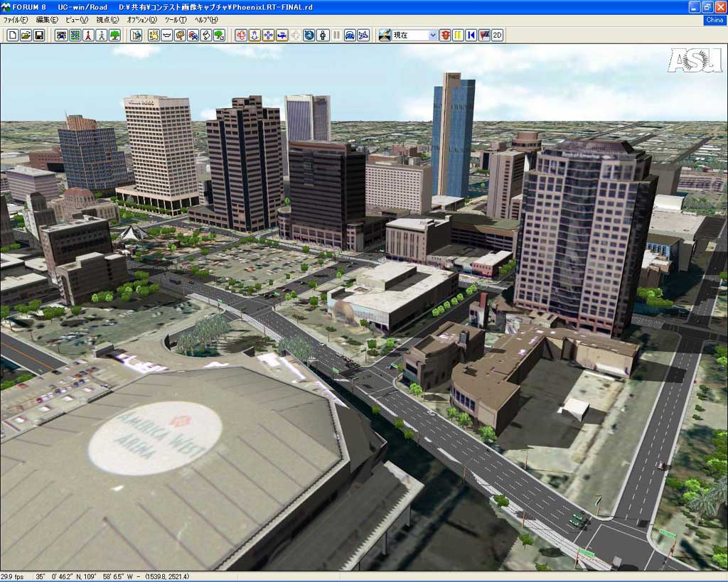Click the red and blue cars traffic icon
This screenshot has height=582, width=728.
[x=193, y=36]
